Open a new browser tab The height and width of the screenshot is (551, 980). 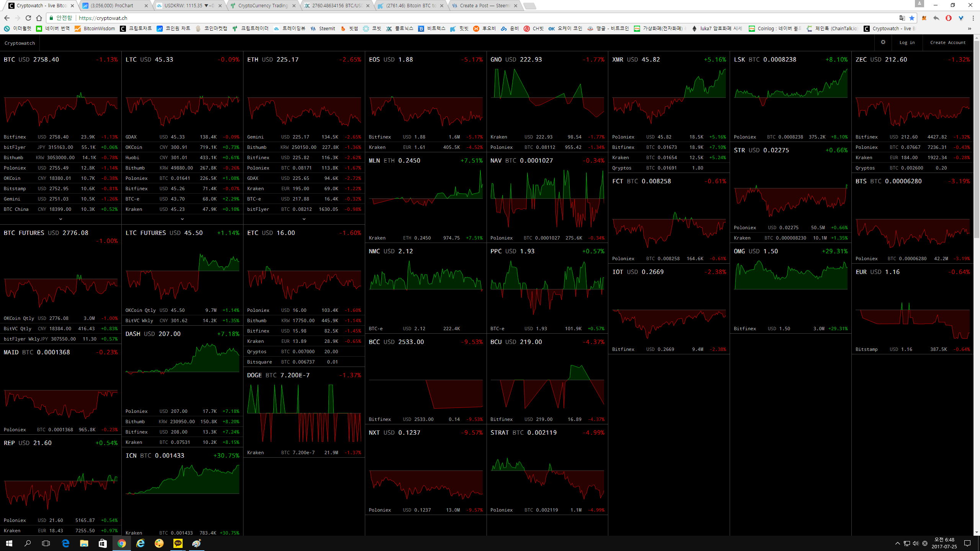pyautogui.click(x=529, y=6)
